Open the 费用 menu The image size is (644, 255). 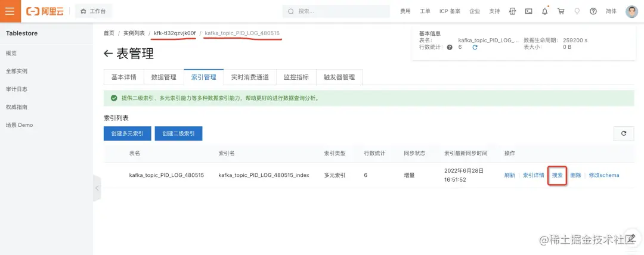pyautogui.click(x=405, y=11)
